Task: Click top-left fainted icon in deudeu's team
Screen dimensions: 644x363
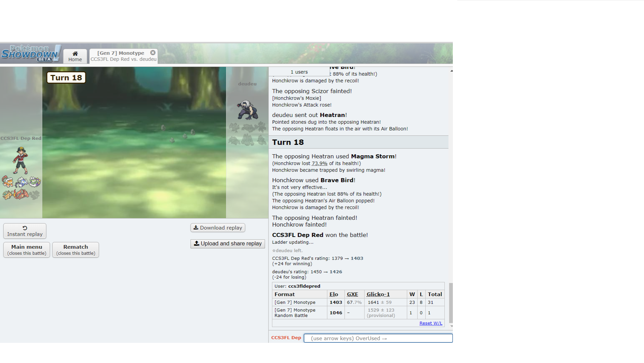Action: [234, 127]
